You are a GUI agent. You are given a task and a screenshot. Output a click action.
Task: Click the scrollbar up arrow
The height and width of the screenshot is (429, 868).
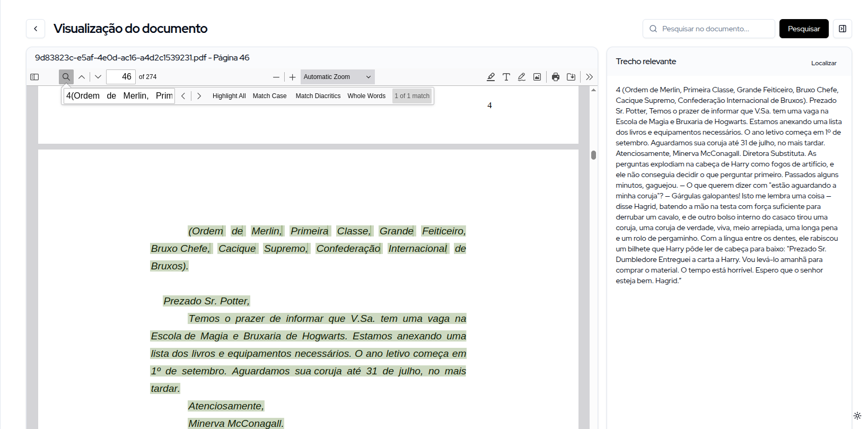click(x=594, y=90)
